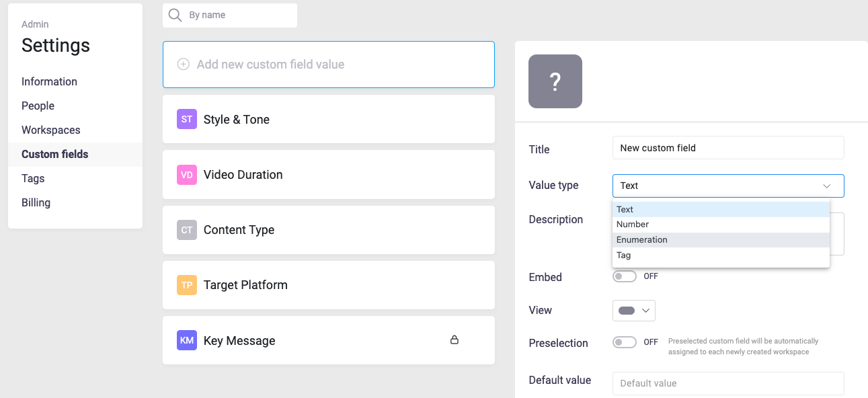
Task: Open the Tags settings page
Action: (x=33, y=178)
